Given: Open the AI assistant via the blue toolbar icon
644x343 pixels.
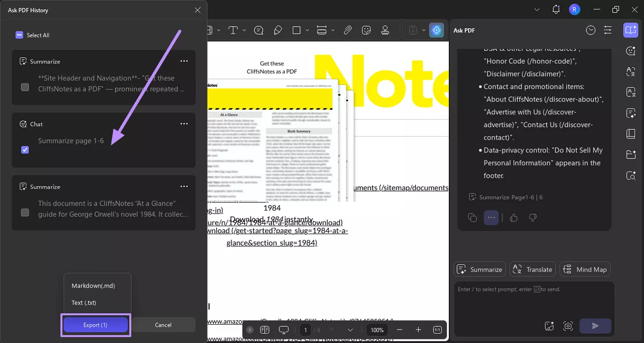Looking at the screenshot, I should tap(436, 30).
